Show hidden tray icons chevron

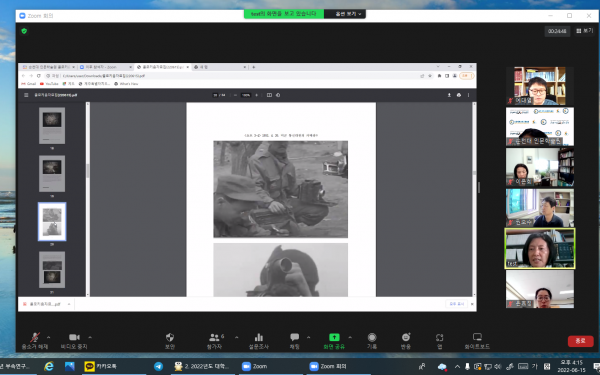click(457, 367)
